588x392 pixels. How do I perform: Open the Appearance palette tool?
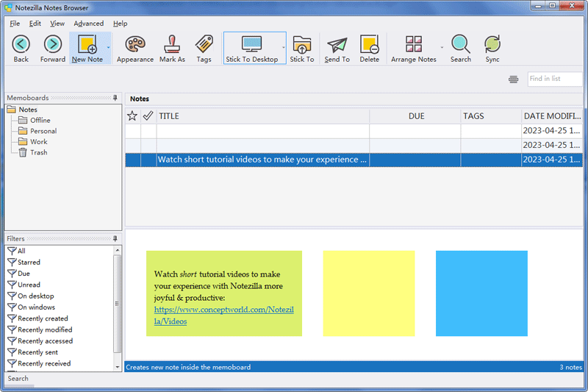tap(135, 49)
